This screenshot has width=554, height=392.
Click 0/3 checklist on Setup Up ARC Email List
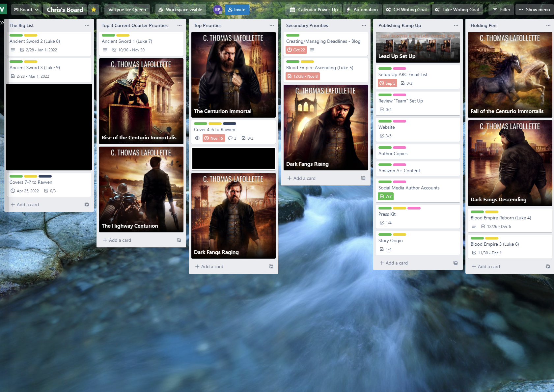coord(406,83)
